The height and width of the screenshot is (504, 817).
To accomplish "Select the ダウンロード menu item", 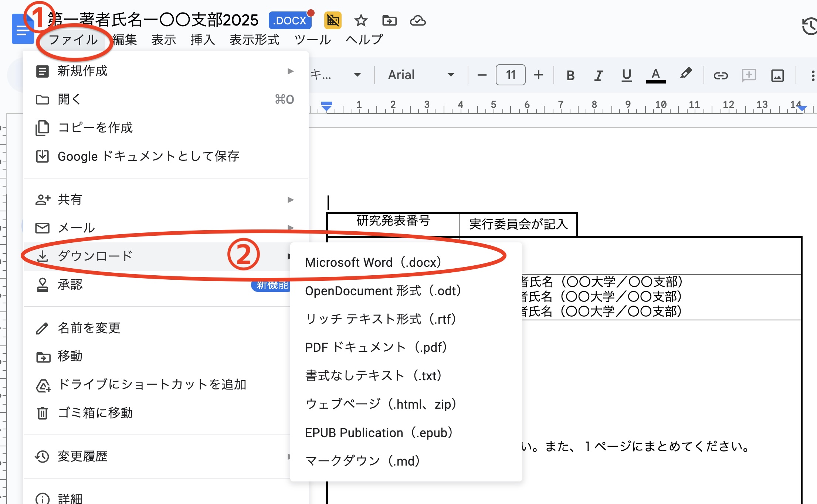I will 157,256.
